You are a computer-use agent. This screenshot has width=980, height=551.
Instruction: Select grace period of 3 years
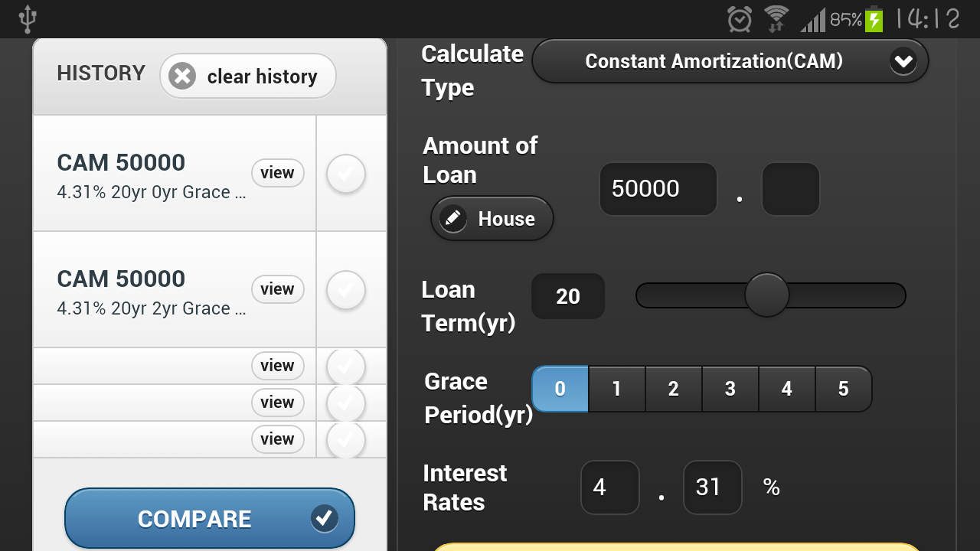coord(730,389)
